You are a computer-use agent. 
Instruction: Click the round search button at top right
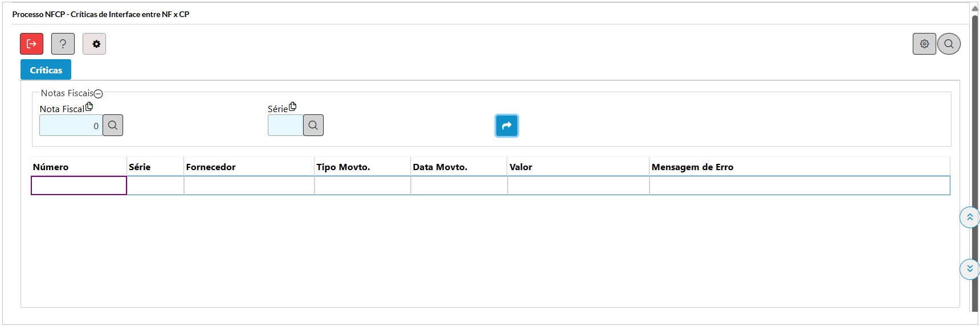(x=949, y=44)
